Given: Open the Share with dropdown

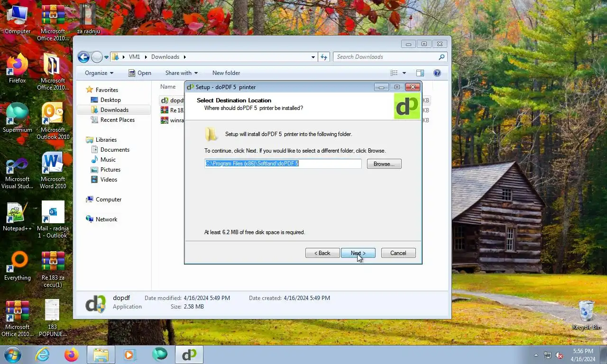Looking at the screenshot, I should pyautogui.click(x=182, y=73).
